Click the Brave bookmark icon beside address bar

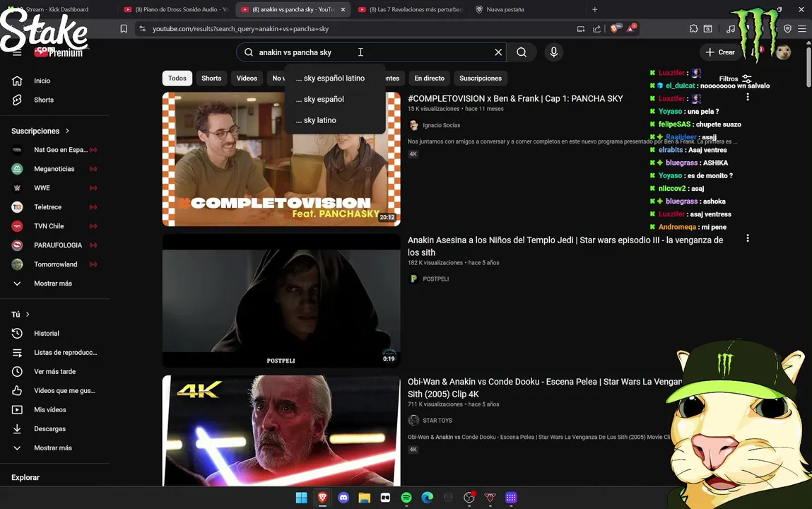click(123, 29)
